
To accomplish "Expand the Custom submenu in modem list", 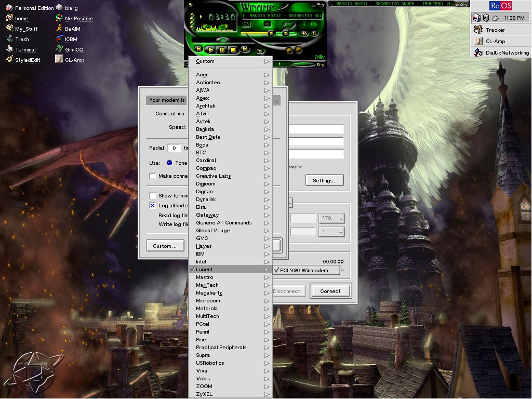I will click(x=231, y=61).
